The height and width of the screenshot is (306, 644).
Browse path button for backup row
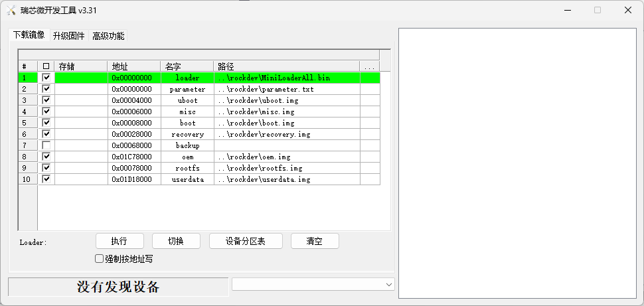(370, 145)
